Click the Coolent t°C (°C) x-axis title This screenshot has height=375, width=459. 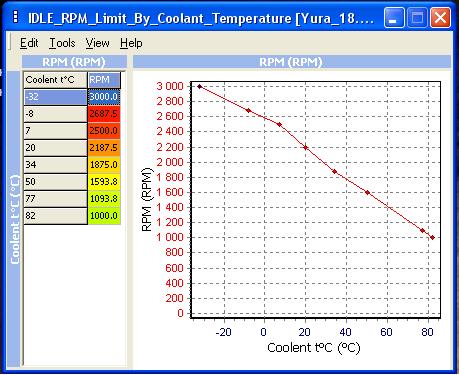tap(314, 348)
